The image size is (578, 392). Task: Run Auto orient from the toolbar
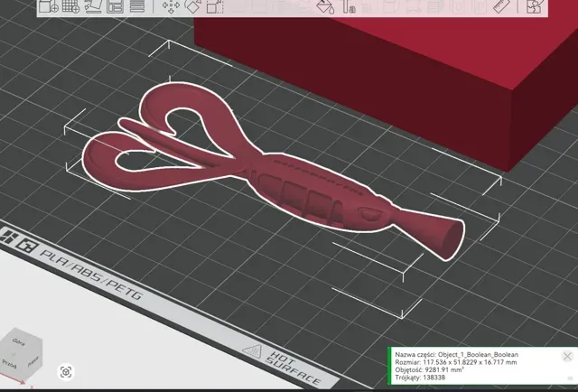coord(93,6)
